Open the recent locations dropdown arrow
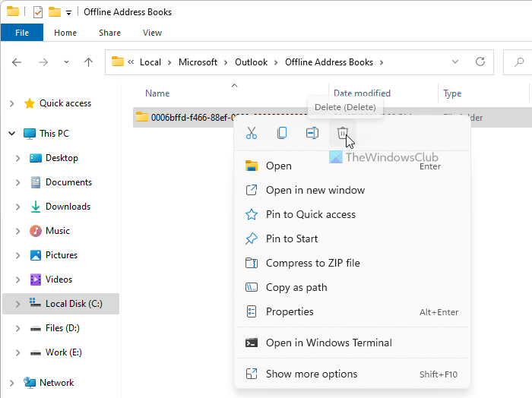 (x=66, y=62)
